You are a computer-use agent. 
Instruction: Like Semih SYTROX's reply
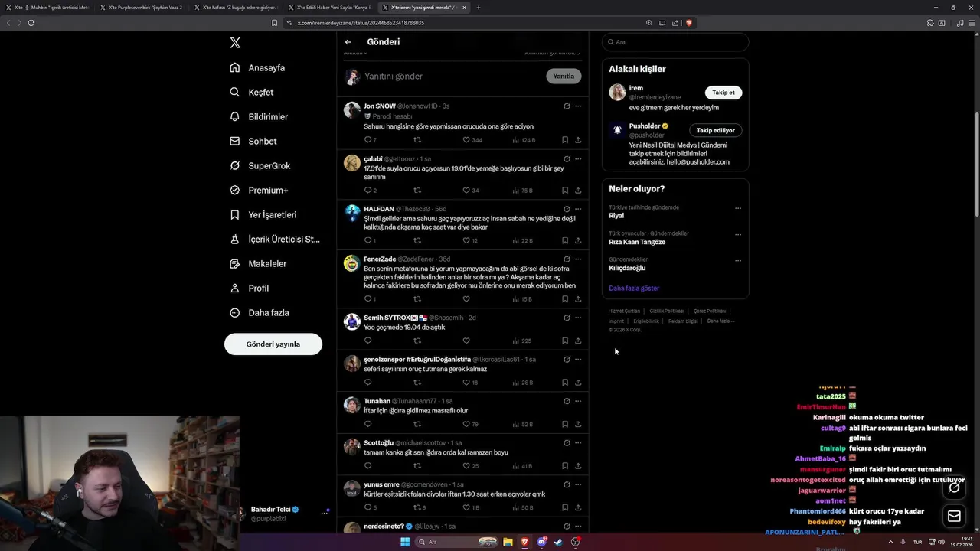[x=466, y=341]
